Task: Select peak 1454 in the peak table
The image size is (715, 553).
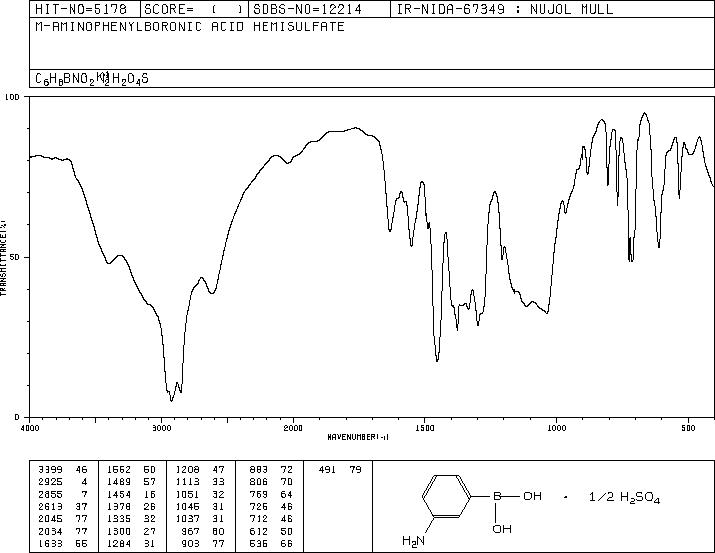Action: pyautogui.click(x=119, y=495)
